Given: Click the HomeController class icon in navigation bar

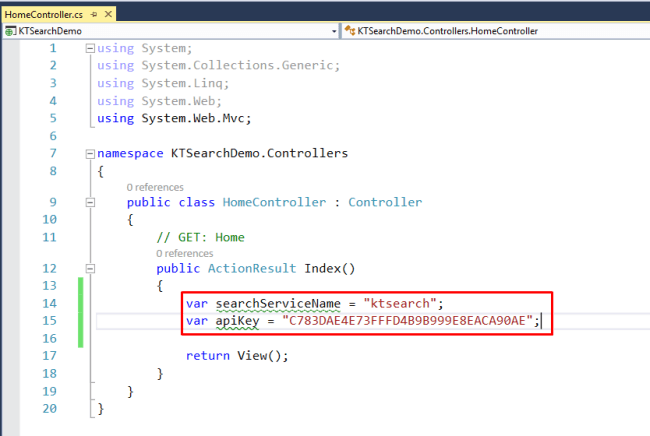Looking at the screenshot, I should 350,31.
